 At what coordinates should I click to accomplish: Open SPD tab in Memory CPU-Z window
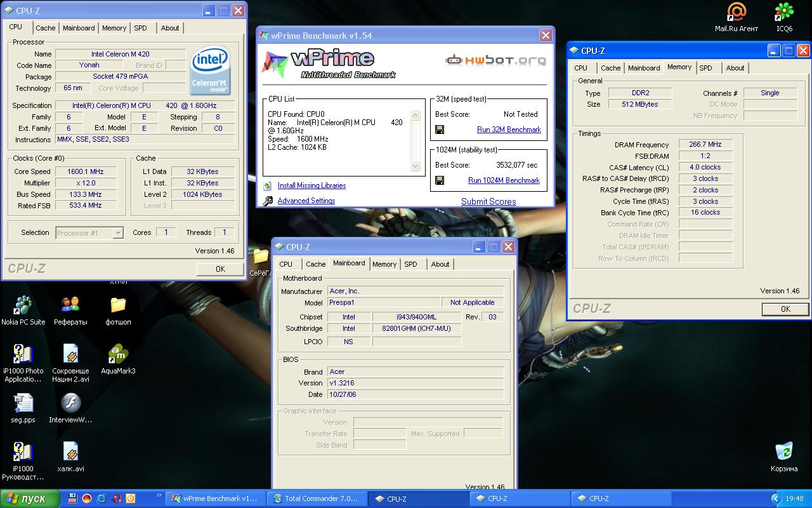[x=706, y=68]
